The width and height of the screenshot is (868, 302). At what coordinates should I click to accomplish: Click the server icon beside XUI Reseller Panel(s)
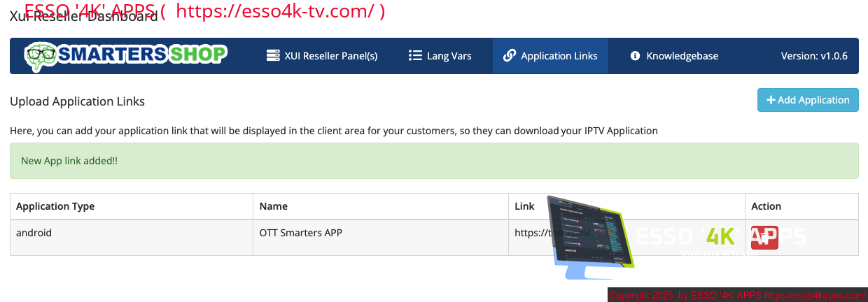click(x=273, y=56)
